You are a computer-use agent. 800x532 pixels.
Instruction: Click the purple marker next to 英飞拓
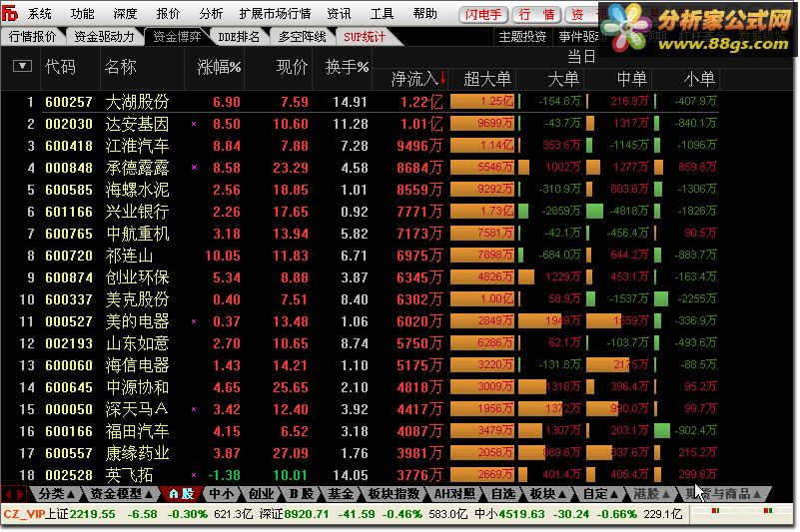tap(194, 475)
